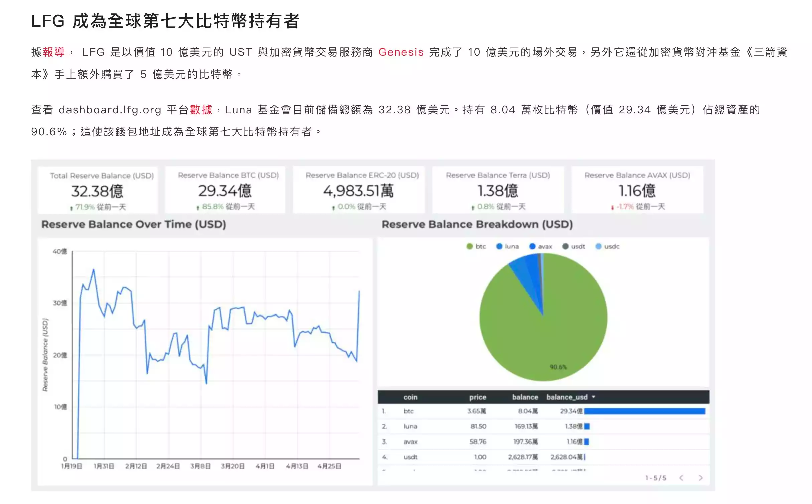Select the btc table row

tap(543, 411)
